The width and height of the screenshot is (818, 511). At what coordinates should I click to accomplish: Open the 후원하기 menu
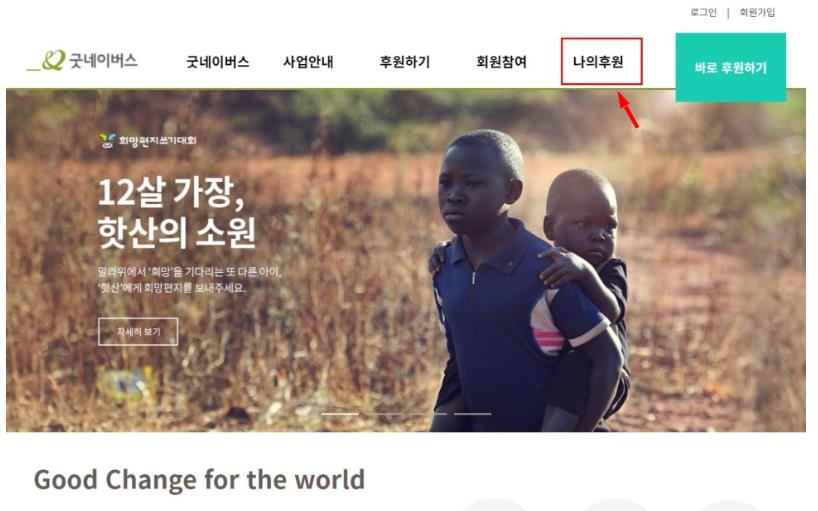point(405,62)
